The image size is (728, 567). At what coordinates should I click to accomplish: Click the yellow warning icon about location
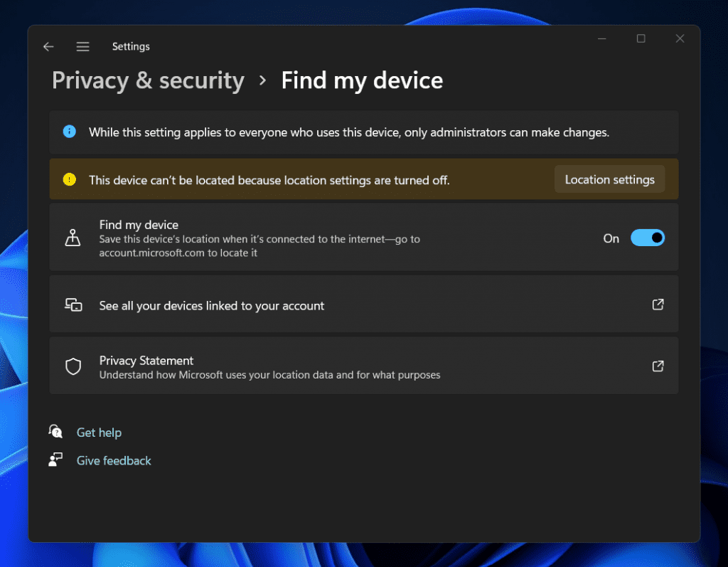(69, 179)
